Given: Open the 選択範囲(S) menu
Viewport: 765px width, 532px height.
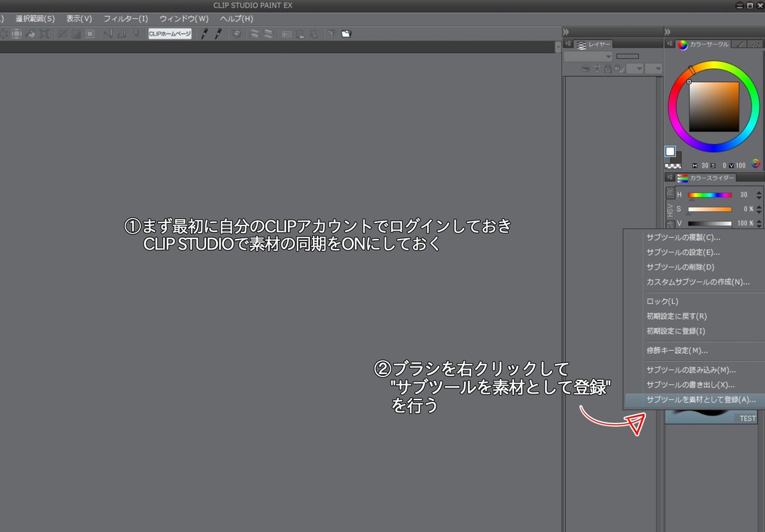Looking at the screenshot, I should point(35,18).
